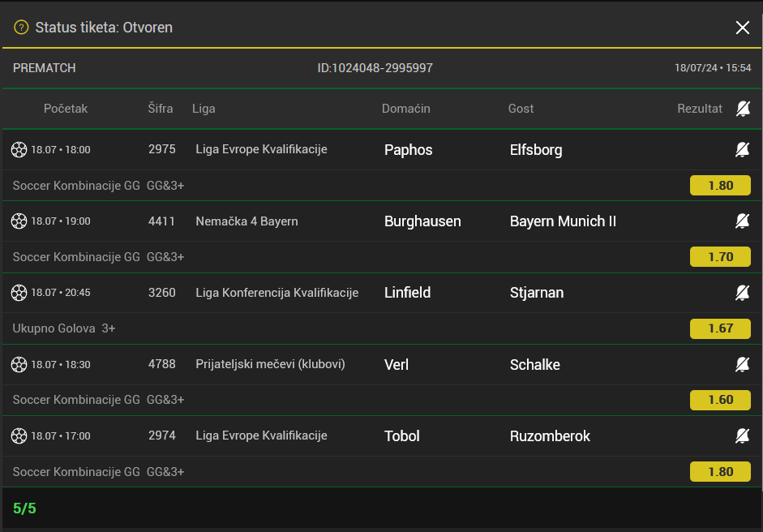This screenshot has width=763, height=532.
Task: Click soccer ball icon for Verl match
Action: point(19,365)
